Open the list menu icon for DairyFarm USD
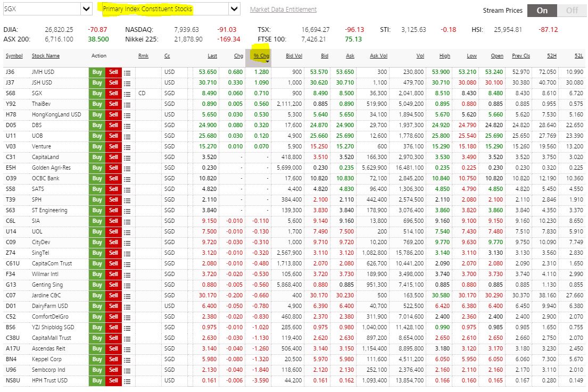The height and width of the screenshot is (392, 588). point(127,306)
